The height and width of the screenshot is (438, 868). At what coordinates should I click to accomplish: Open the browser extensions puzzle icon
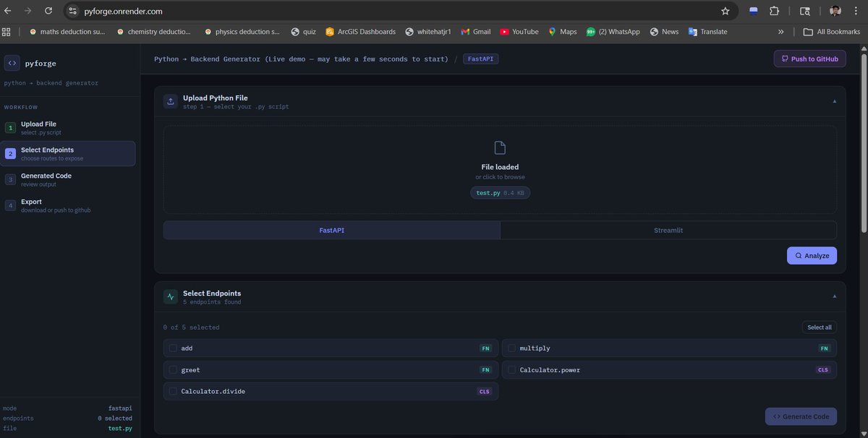click(x=774, y=12)
